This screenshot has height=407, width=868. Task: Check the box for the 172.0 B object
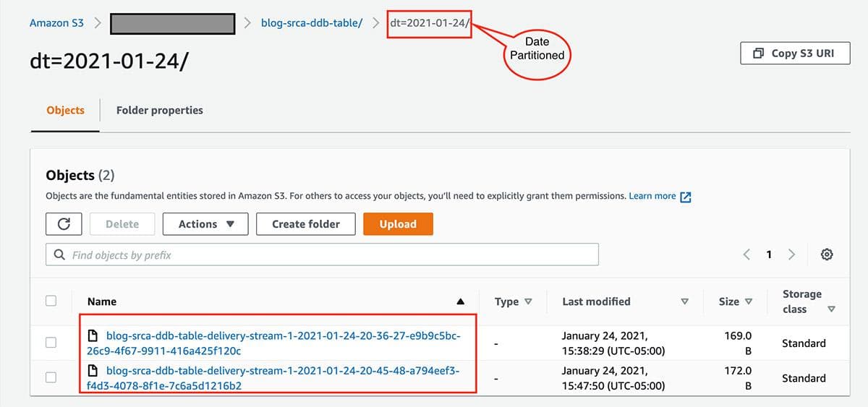[x=51, y=377]
